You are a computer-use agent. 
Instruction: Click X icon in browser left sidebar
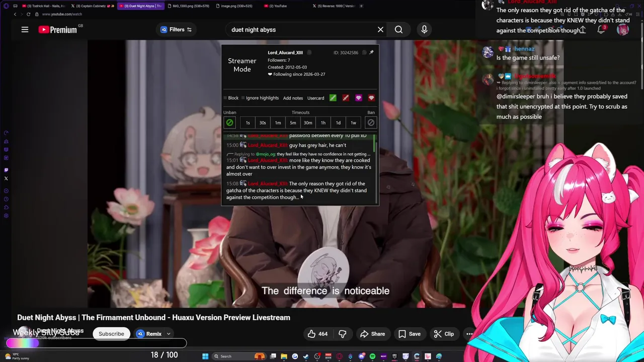point(6,178)
